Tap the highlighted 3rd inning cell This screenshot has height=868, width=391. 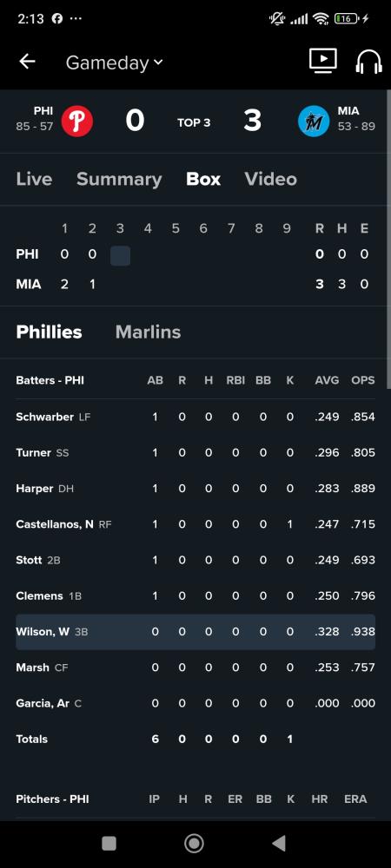tap(120, 256)
